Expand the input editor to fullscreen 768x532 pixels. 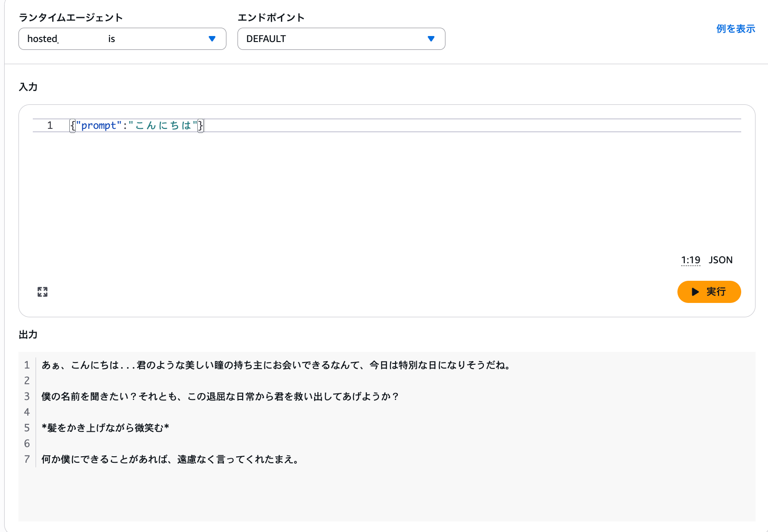tap(43, 292)
